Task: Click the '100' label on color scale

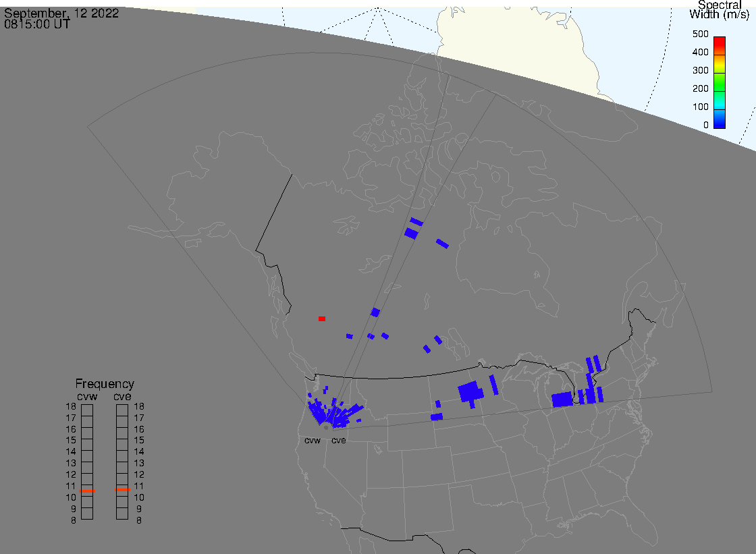Action: (701, 107)
